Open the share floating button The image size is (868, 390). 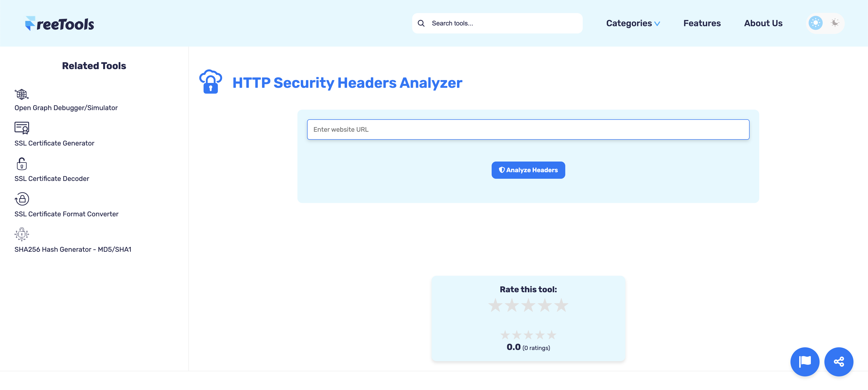pyautogui.click(x=838, y=362)
